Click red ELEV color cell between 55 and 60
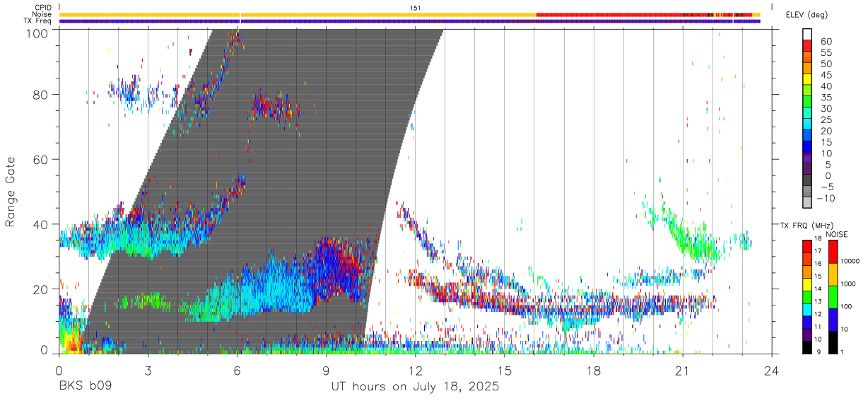Image resolution: width=868 pixels, height=401 pixels. coord(807,46)
